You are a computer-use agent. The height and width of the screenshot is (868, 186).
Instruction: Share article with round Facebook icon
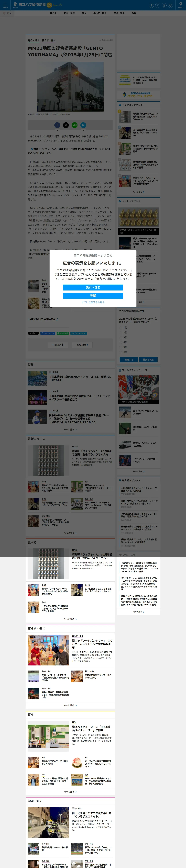point(57,125)
